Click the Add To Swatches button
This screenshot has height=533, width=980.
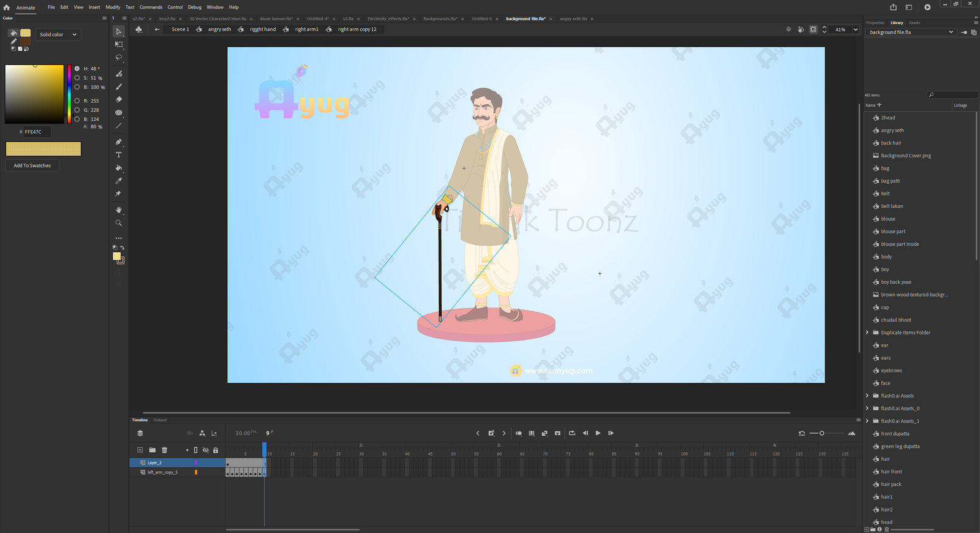[32, 165]
